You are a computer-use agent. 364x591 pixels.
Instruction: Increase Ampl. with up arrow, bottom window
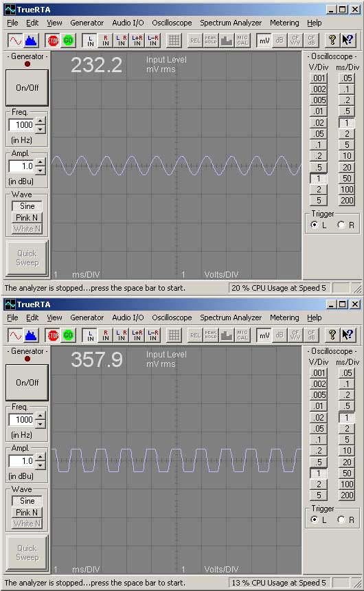41,457
